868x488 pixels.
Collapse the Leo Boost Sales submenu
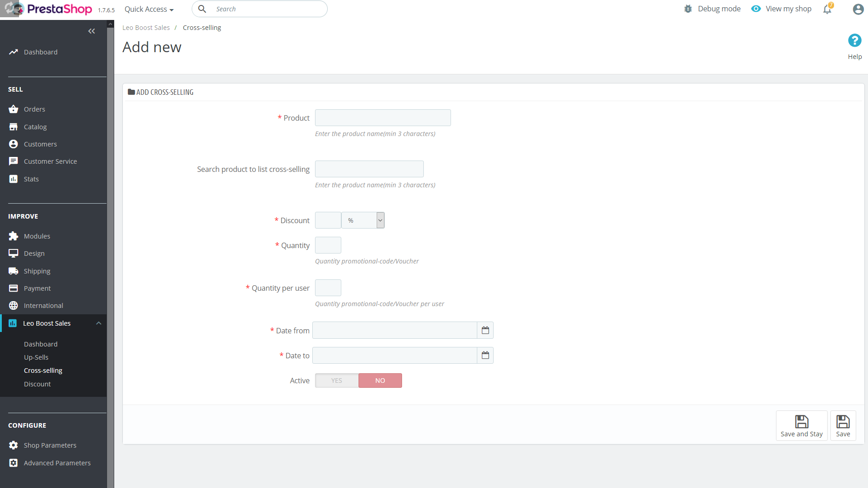pyautogui.click(x=98, y=323)
